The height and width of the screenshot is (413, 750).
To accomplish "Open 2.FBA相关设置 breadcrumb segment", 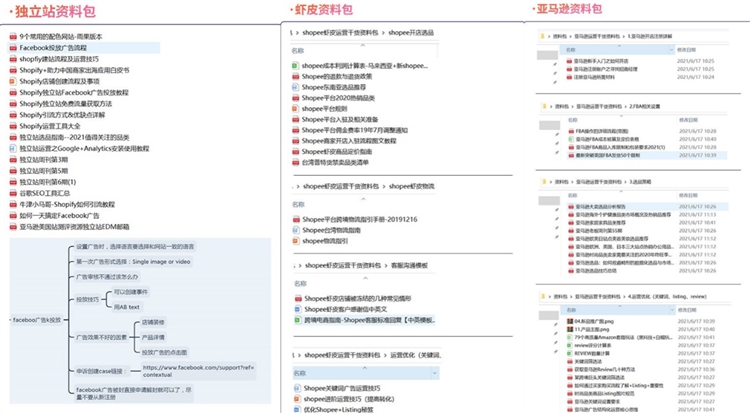I will coord(645,106).
